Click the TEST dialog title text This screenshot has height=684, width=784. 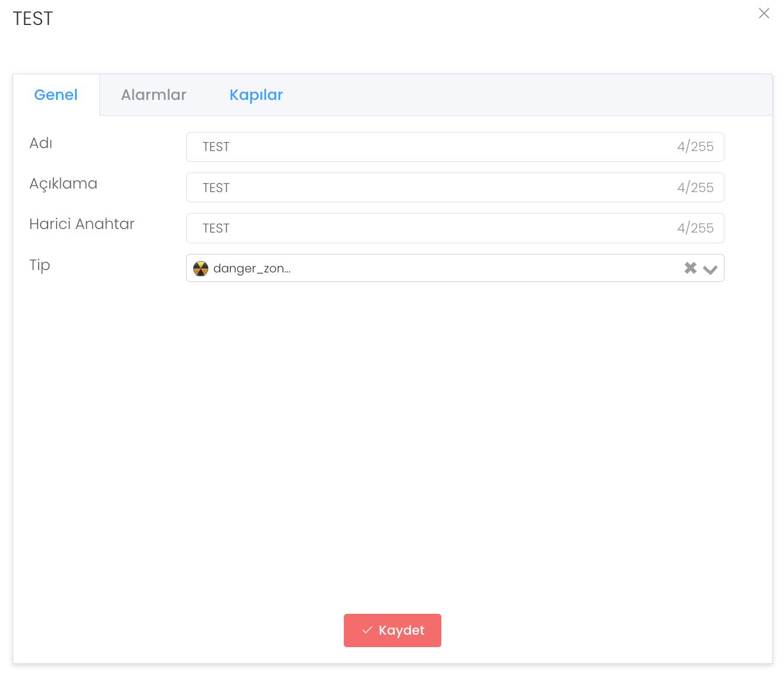33,19
